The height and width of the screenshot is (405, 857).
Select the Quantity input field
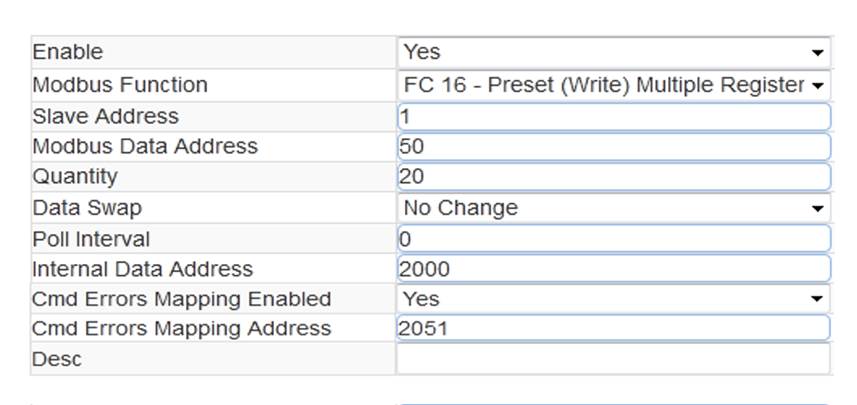[614, 177]
